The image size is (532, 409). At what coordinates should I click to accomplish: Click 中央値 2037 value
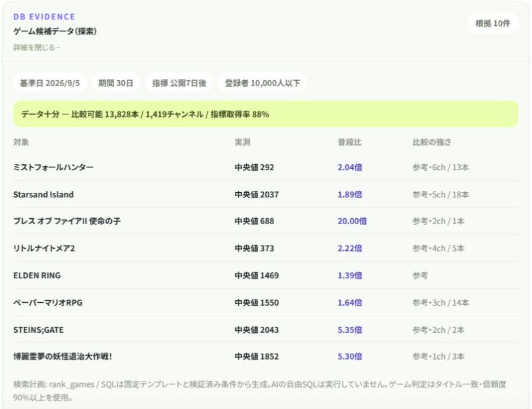[x=257, y=194]
